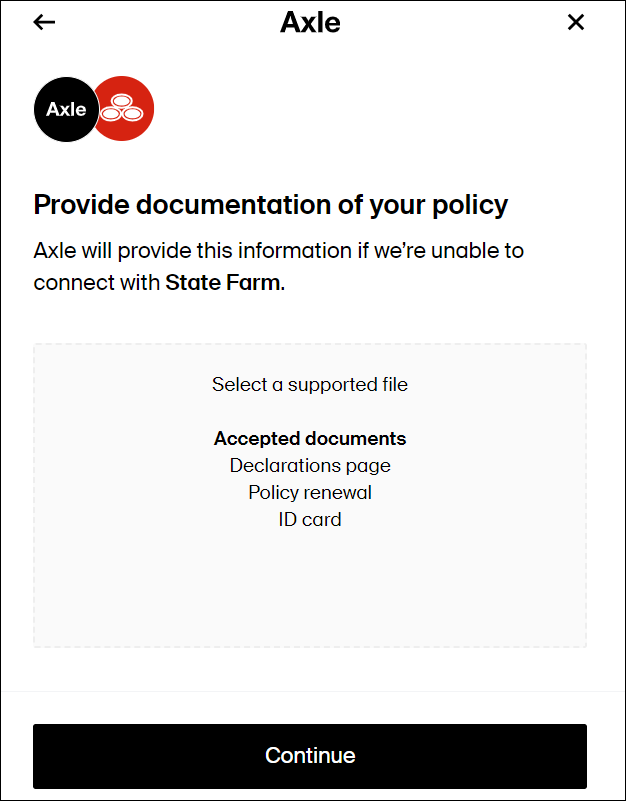Select the Declarations page document option

tap(310, 465)
